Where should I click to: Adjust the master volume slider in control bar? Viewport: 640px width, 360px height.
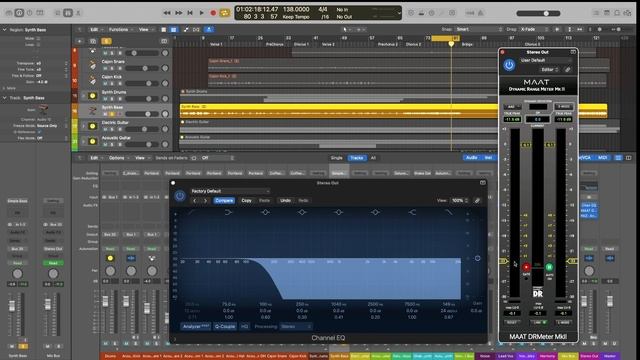pos(538,13)
